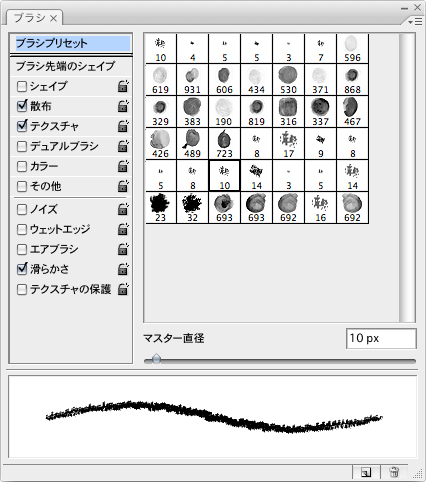Click the brush preset list scrollbar
The width and height of the screenshot is (426, 482).
(407, 178)
